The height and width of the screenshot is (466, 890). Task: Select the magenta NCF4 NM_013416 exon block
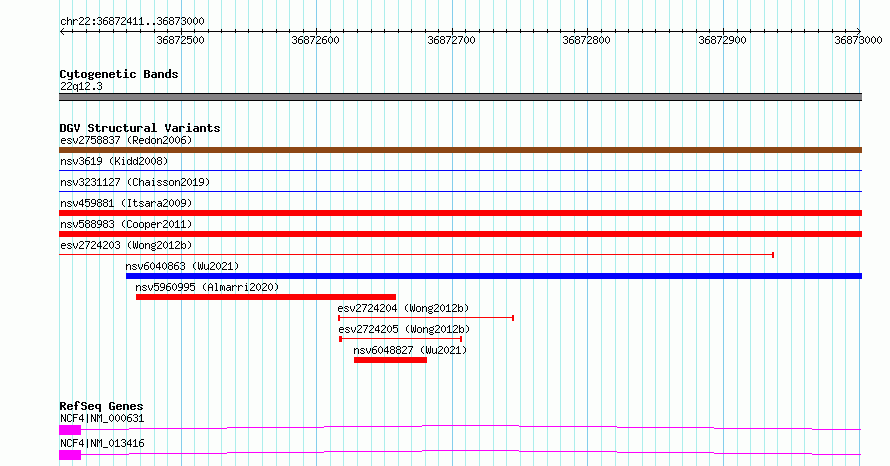click(x=70, y=455)
